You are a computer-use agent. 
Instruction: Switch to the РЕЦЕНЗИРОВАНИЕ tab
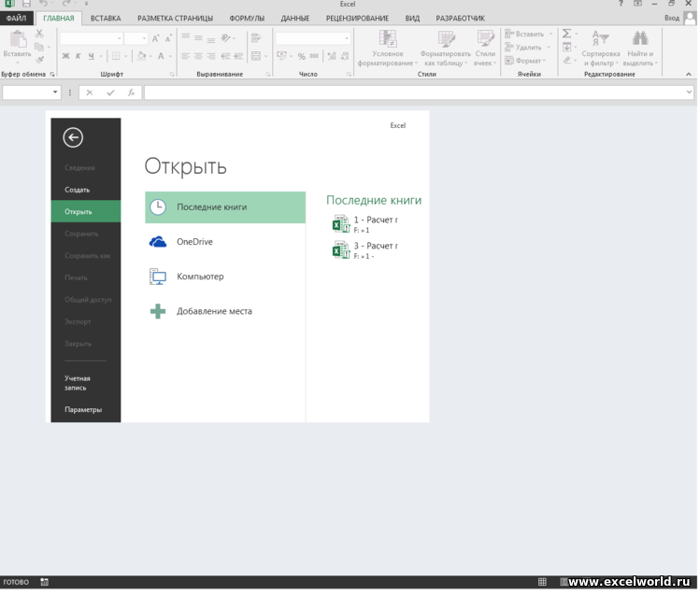[357, 19]
